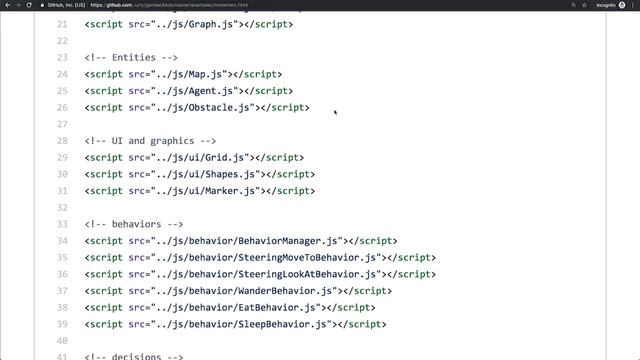Click line number 31
The width and height of the screenshot is (640, 360).
point(62,191)
